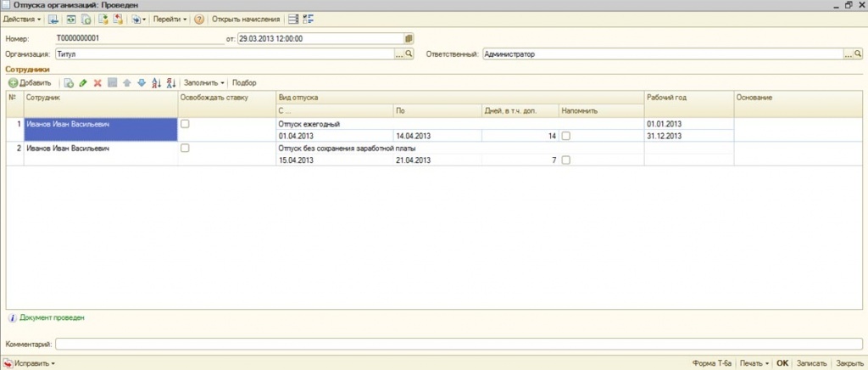The width and height of the screenshot is (868, 370).
Task: Open the Перейти menu
Action: [170, 19]
